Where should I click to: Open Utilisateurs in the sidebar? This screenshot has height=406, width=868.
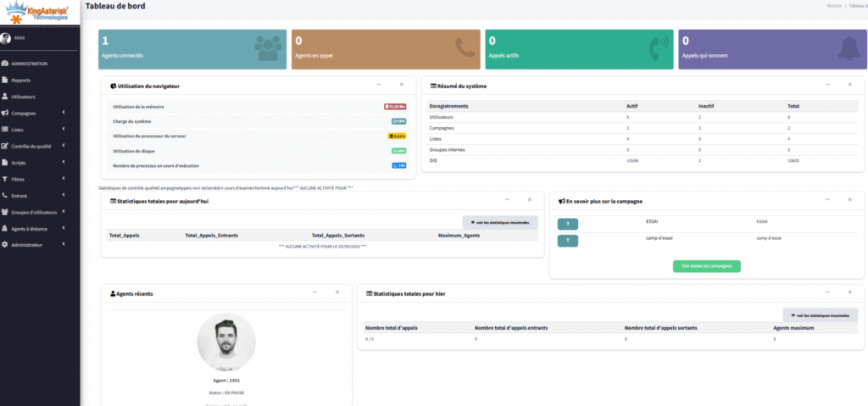click(24, 97)
